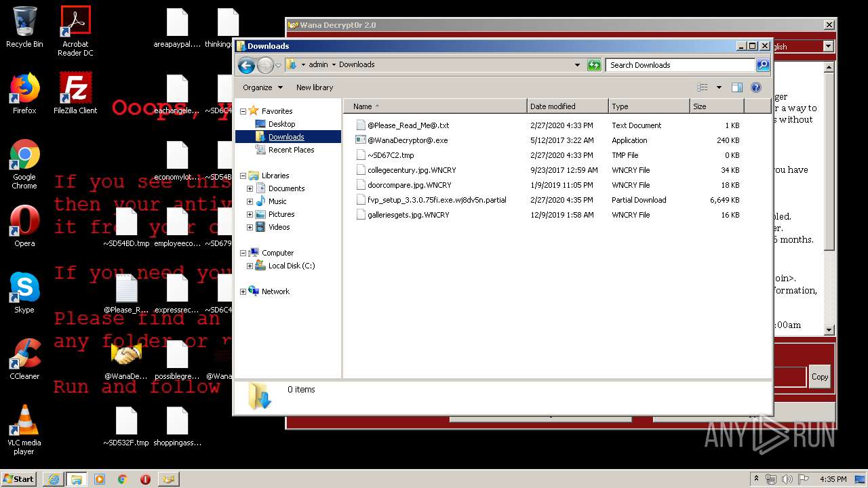The width and height of the screenshot is (868, 488).
Task: Click scrollbar down arrow in Wana Decrypt0r
Action: [x=829, y=330]
